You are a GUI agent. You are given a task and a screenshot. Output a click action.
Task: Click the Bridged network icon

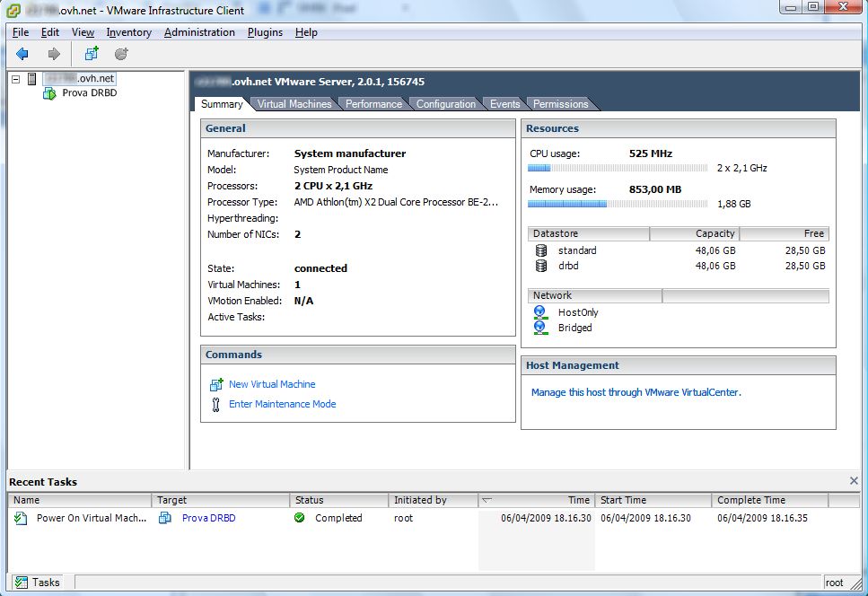(x=541, y=329)
